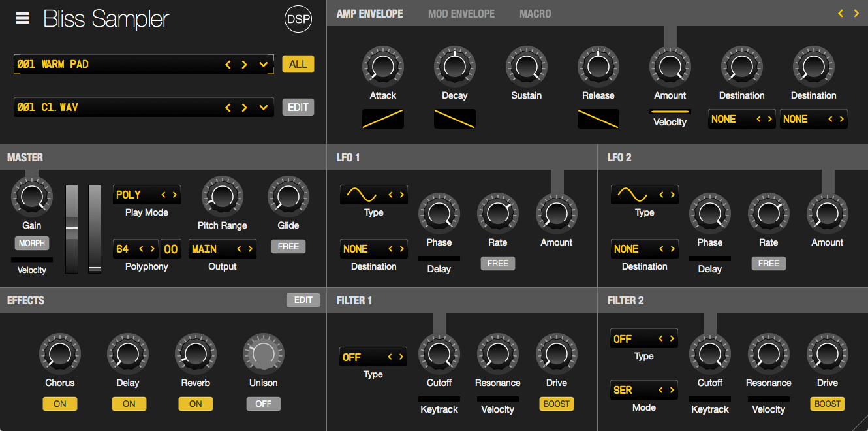
Task: Open the 001 C1.WAV sample dropdown
Action: [x=264, y=108]
